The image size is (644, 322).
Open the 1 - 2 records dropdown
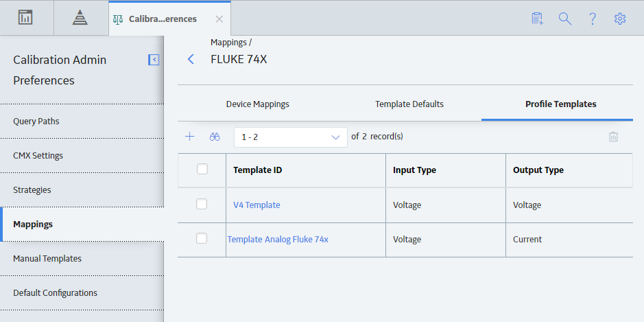(x=291, y=137)
